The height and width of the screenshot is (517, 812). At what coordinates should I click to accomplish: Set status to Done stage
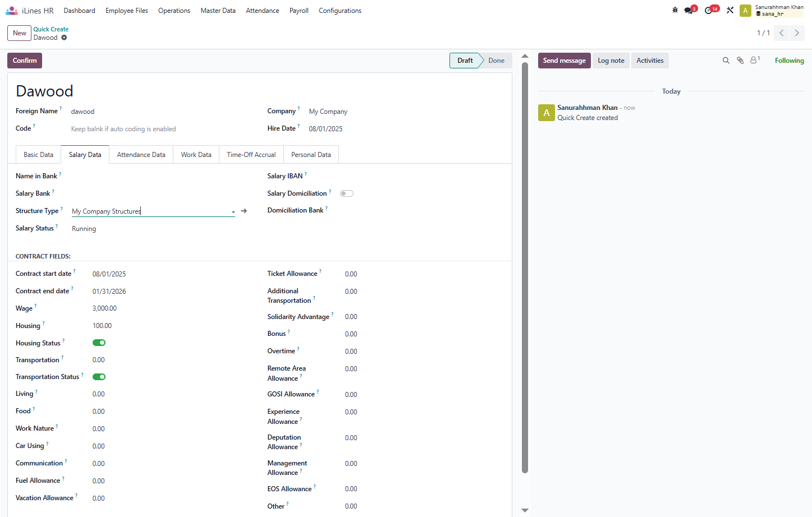point(496,61)
